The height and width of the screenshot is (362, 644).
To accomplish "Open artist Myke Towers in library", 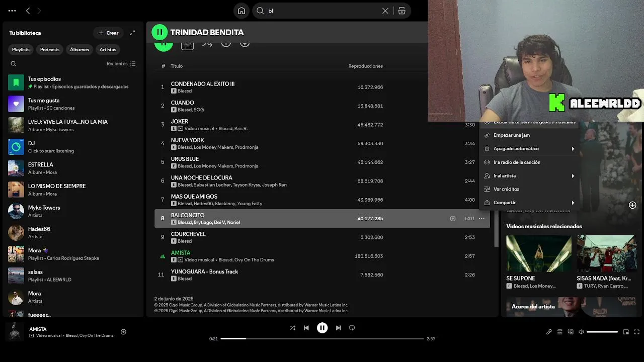I will pyautogui.click(x=73, y=211).
